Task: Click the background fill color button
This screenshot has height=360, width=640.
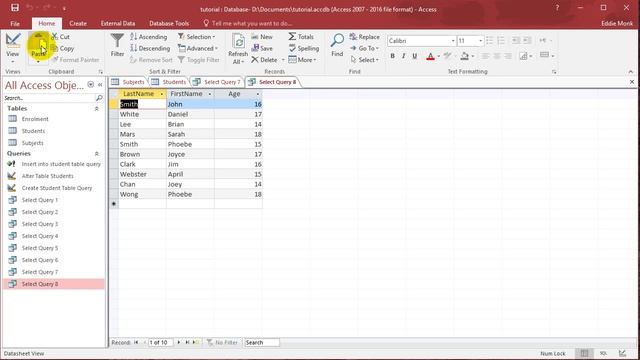Action: (464, 56)
